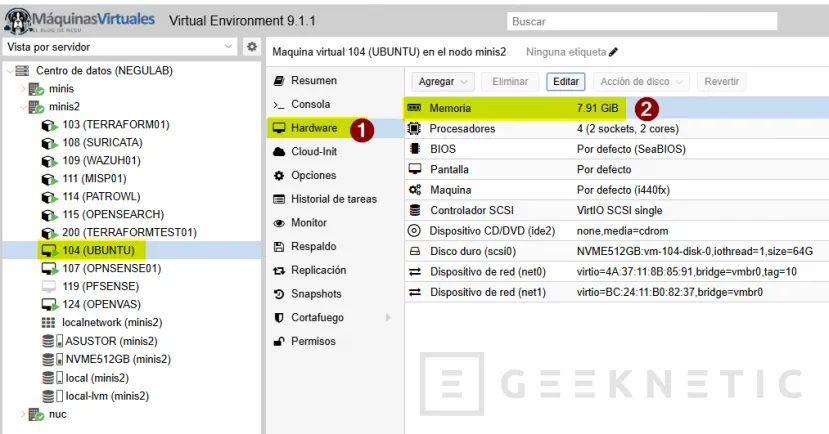829x434 pixels.
Task: Click the network arrows icon for net1
Action: tap(415, 292)
